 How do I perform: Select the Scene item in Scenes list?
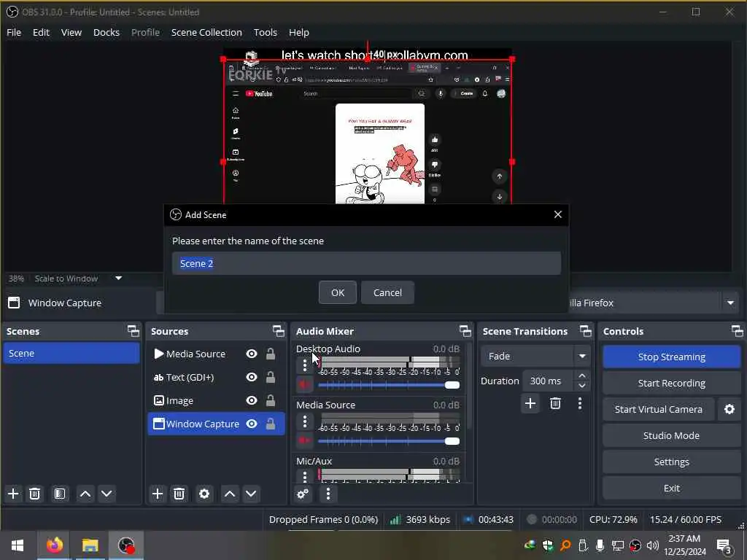pyautogui.click(x=71, y=354)
